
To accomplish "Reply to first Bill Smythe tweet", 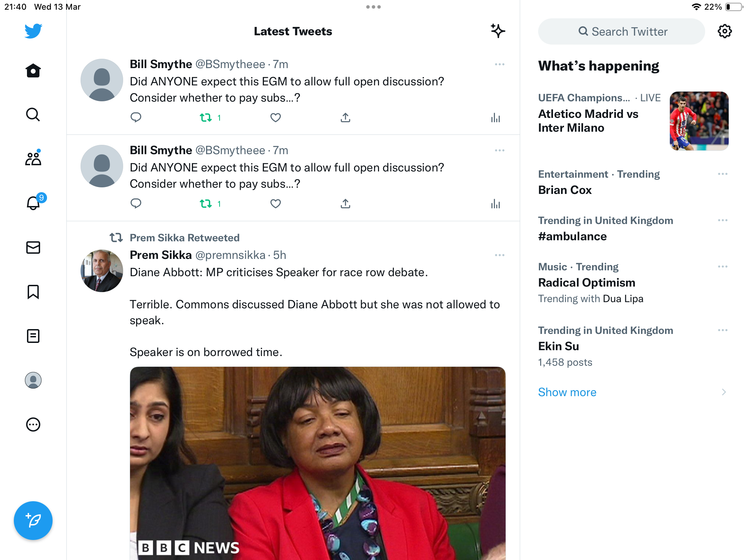I will 136,118.
